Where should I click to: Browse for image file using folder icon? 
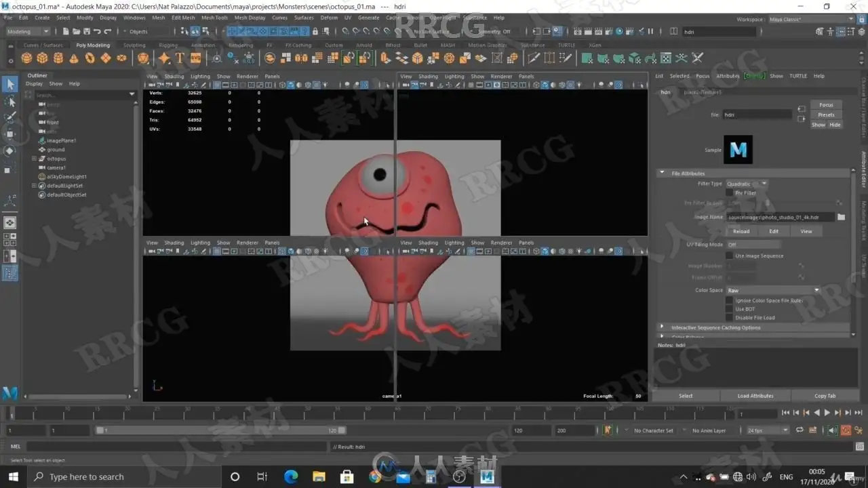[x=841, y=217]
